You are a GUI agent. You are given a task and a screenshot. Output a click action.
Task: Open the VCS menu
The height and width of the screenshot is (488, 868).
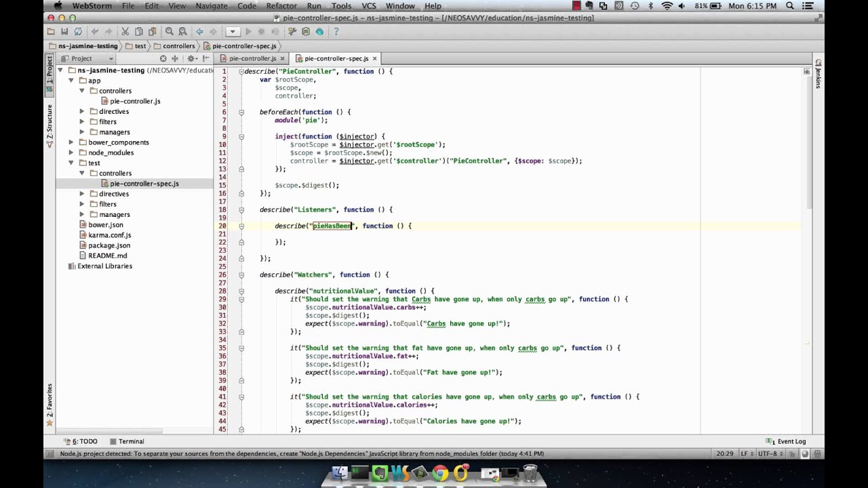369,6
